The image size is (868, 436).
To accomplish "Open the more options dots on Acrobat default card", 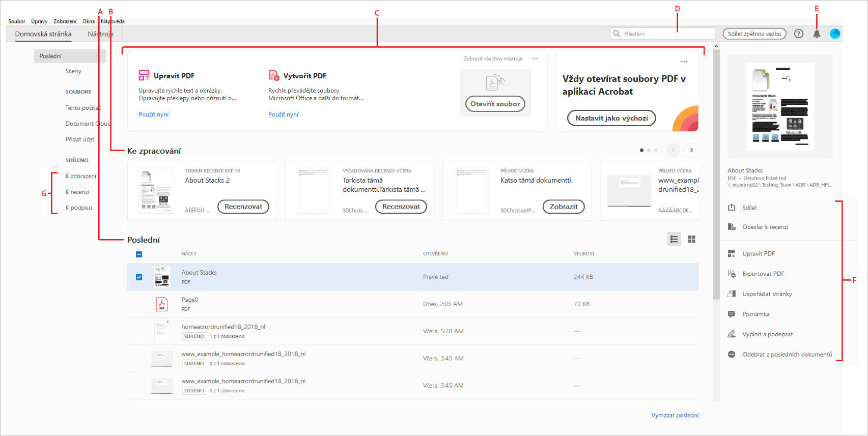I will [684, 62].
